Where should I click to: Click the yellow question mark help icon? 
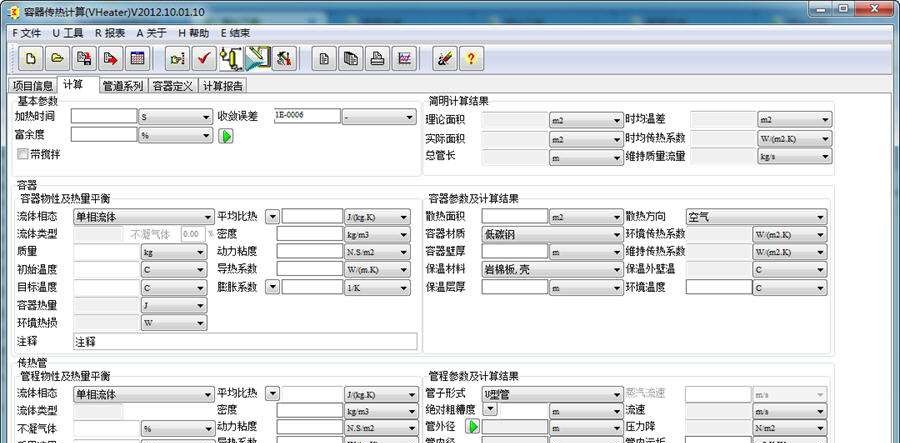tap(471, 59)
